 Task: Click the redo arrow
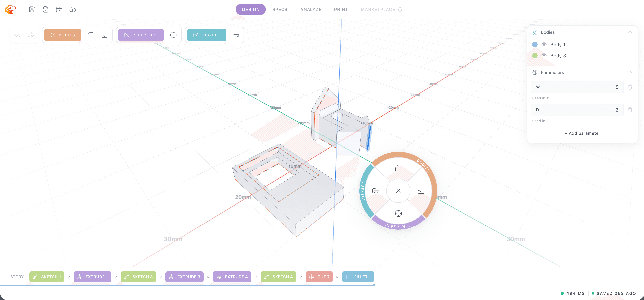31,35
